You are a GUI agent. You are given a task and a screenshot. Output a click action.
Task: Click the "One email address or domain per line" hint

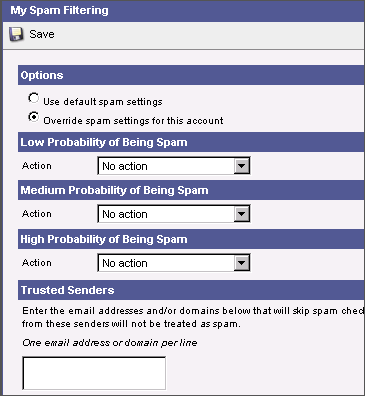click(110, 343)
